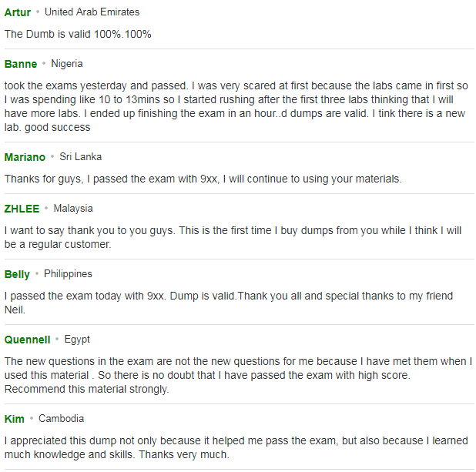The height and width of the screenshot is (472, 476).
Task: Click Kim's review about knowledge and skills
Action: pos(236,447)
